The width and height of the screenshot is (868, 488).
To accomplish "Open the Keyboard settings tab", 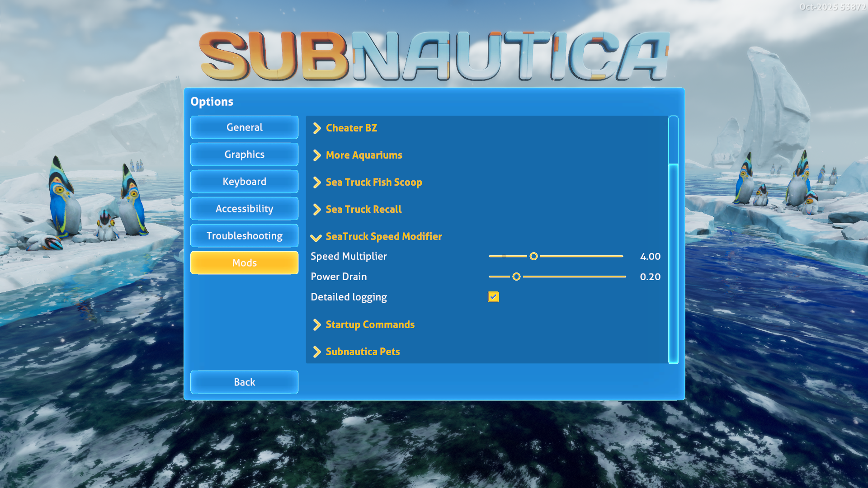I will click(244, 182).
